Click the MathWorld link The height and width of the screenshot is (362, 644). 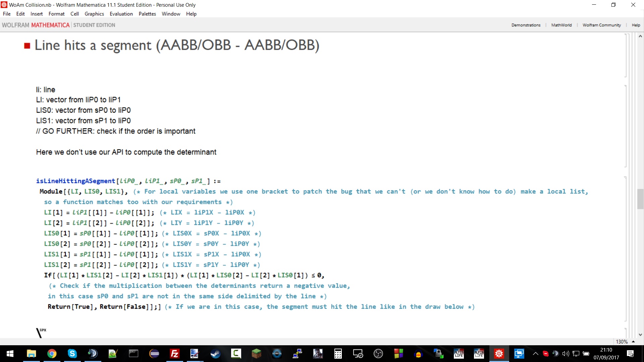[x=561, y=25]
